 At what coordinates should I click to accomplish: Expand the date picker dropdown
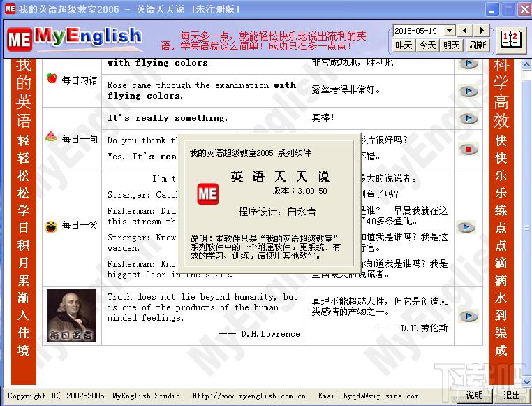pyautogui.click(x=450, y=30)
